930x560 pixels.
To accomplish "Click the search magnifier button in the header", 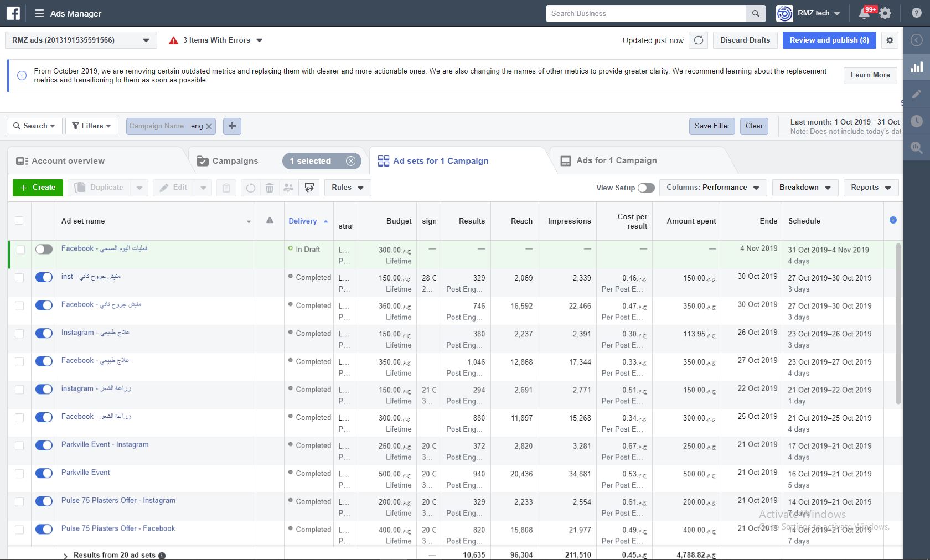I will point(756,13).
